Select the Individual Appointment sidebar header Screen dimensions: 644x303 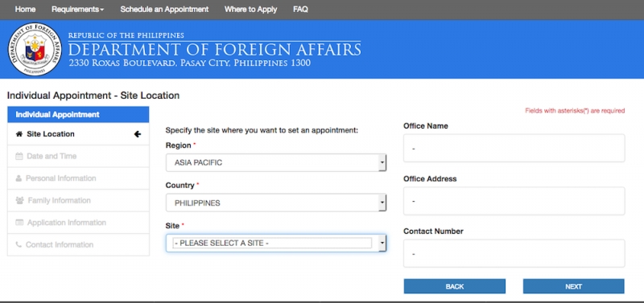[x=78, y=114]
